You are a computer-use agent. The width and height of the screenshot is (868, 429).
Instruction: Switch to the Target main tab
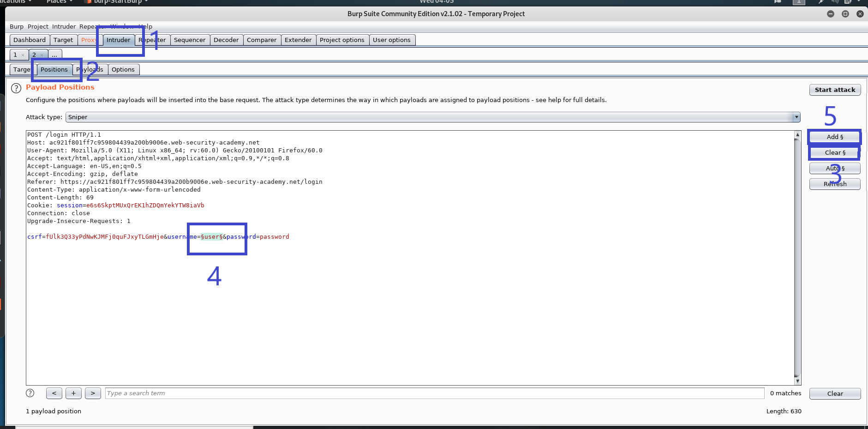pyautogui.click(x=63, y=40)
